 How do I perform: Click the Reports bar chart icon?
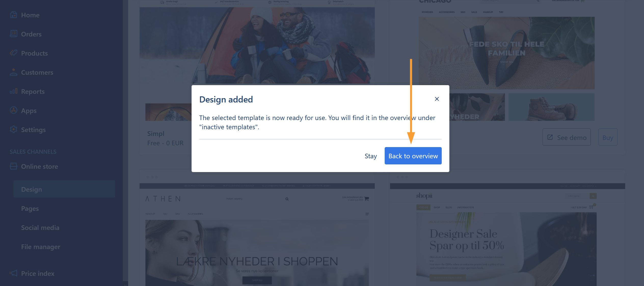pyautogui.click(x=14, y=91)
